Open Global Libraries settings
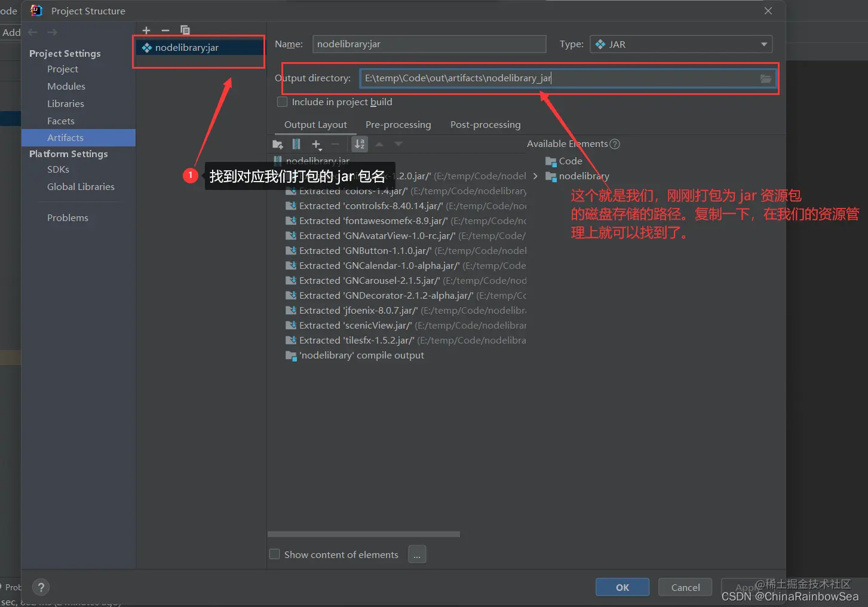This screenshot has width=868, height=607. click(81, 187)
